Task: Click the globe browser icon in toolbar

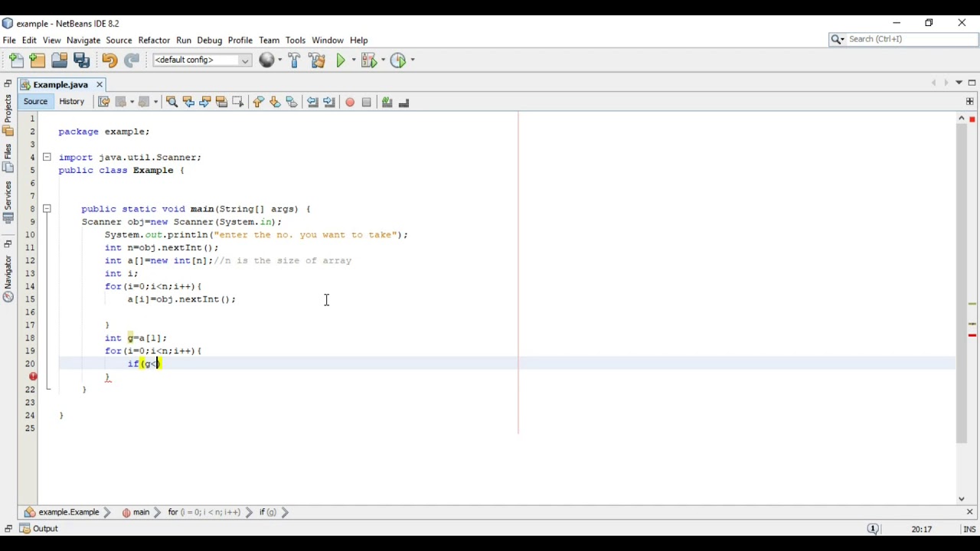Action: pyautogui.click(x=266, y=60)
